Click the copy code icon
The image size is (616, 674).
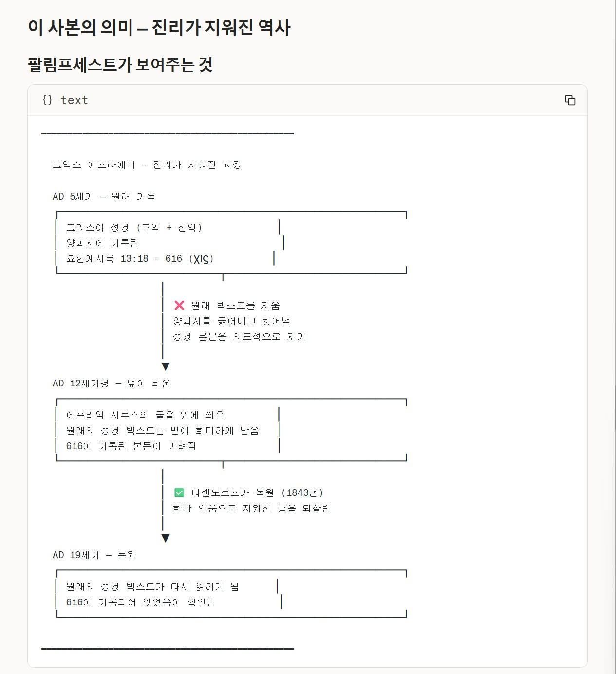(x=570, y=100)
